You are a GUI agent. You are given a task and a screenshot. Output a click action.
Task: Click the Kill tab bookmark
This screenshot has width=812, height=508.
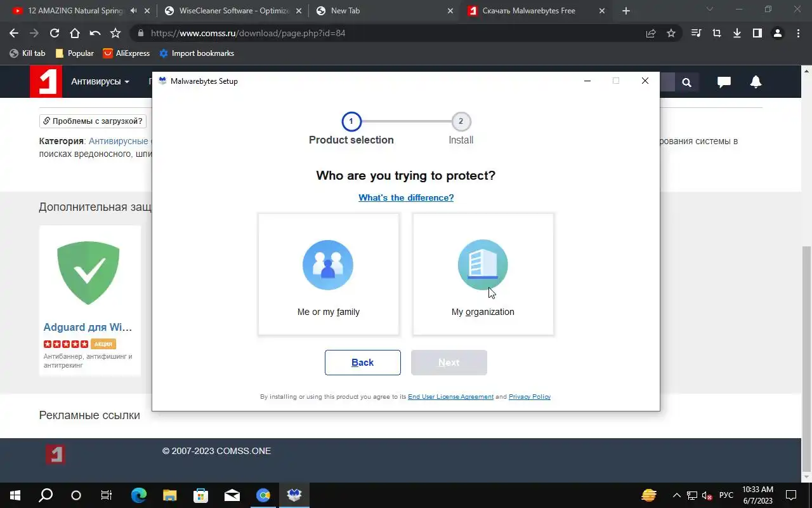pos(27,53)
